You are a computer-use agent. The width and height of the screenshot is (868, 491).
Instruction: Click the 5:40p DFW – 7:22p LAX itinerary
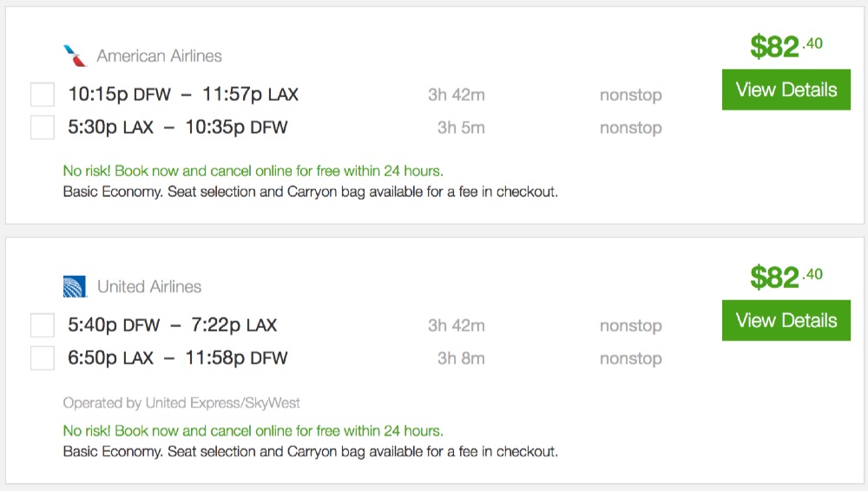point(172,325)
